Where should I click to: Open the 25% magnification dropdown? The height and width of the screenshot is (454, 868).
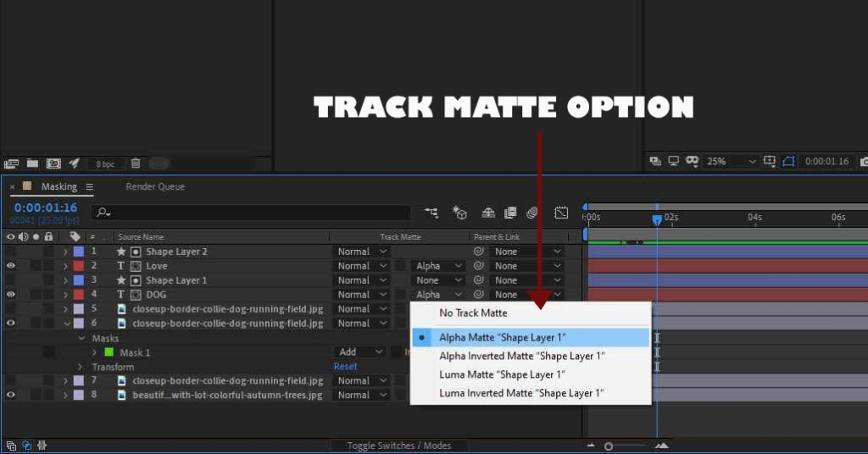tap(729, 161)
